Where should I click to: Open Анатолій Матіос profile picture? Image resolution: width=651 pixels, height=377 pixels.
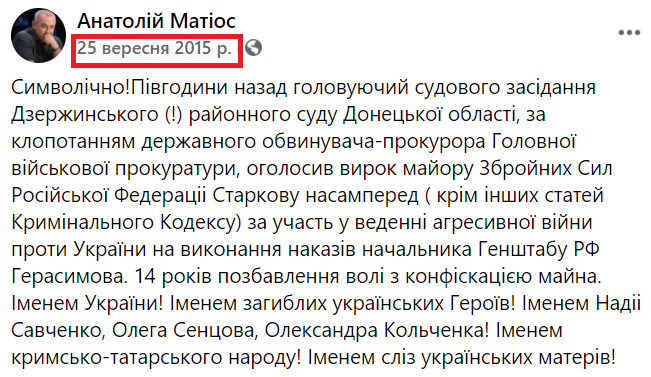click(x=38, y=35)
